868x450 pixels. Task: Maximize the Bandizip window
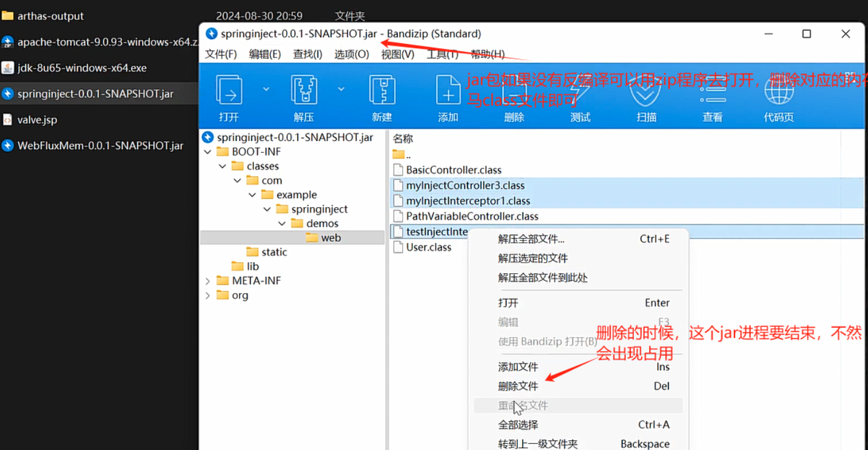(x=806, y=34)
